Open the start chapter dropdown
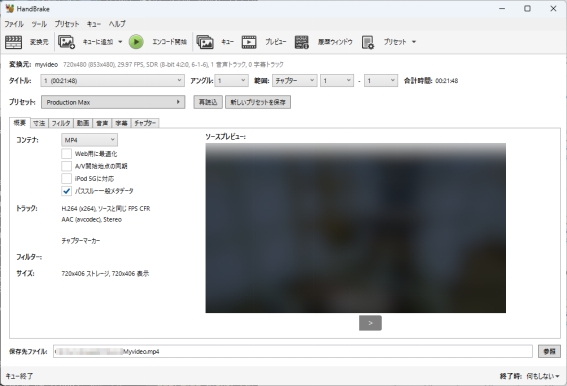Image resolution: width=567 pixels, height=386 pixels. pos(337,81)
